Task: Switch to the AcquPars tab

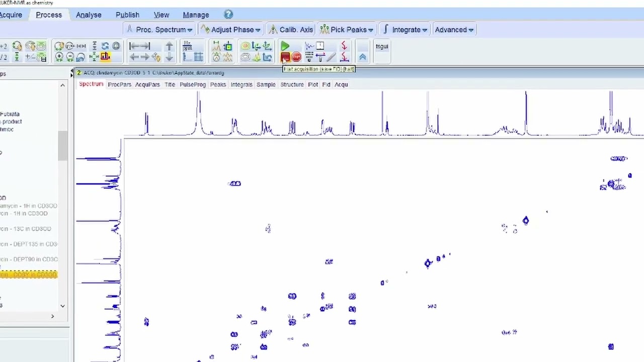Action: coord(147,84)
